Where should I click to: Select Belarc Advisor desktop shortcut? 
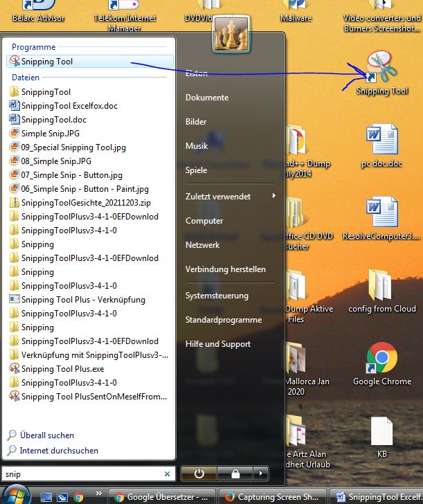tap(38, 11)
